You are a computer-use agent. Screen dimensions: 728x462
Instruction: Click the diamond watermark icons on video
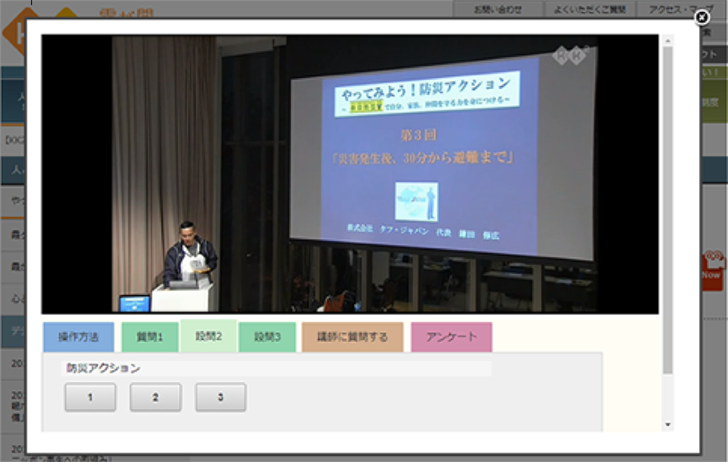tap(573, 55)
